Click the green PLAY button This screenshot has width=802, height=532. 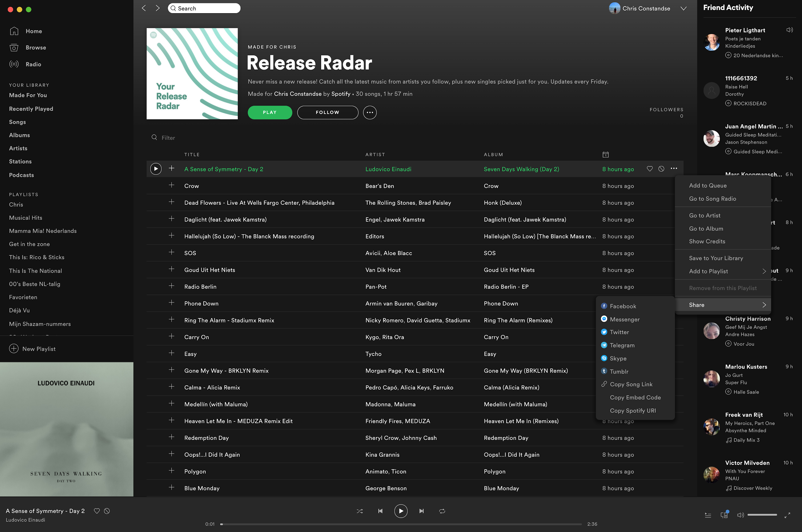click(x=269, y=112)
